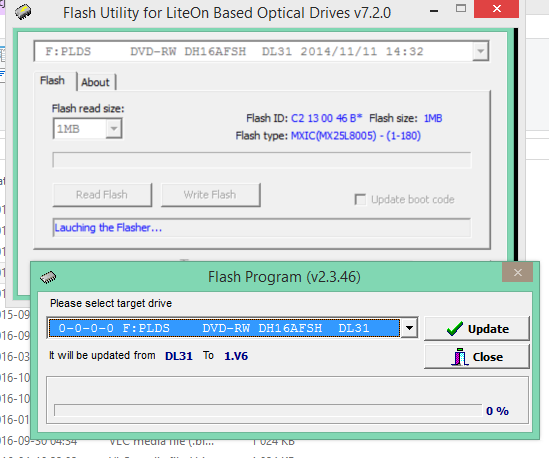Switch to the About tab
549x458 pixels.
[x=95, y=83]
